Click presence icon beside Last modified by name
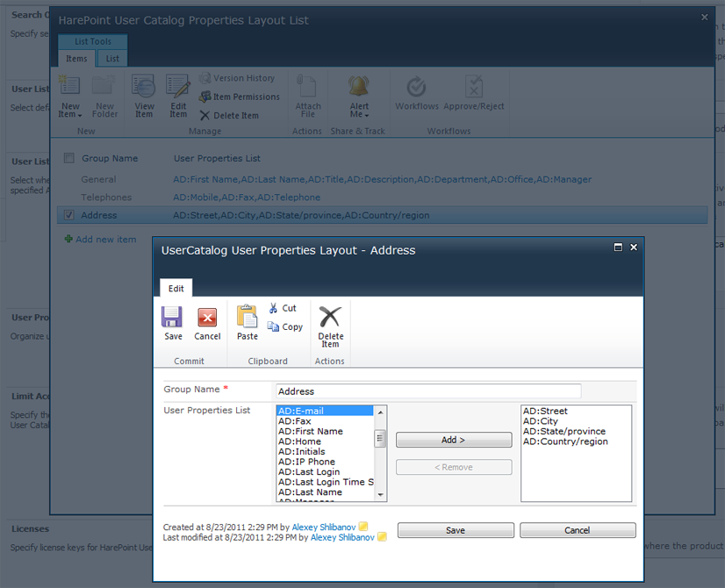Viewport: 725px width, 588px height. [x=382, y=537]
